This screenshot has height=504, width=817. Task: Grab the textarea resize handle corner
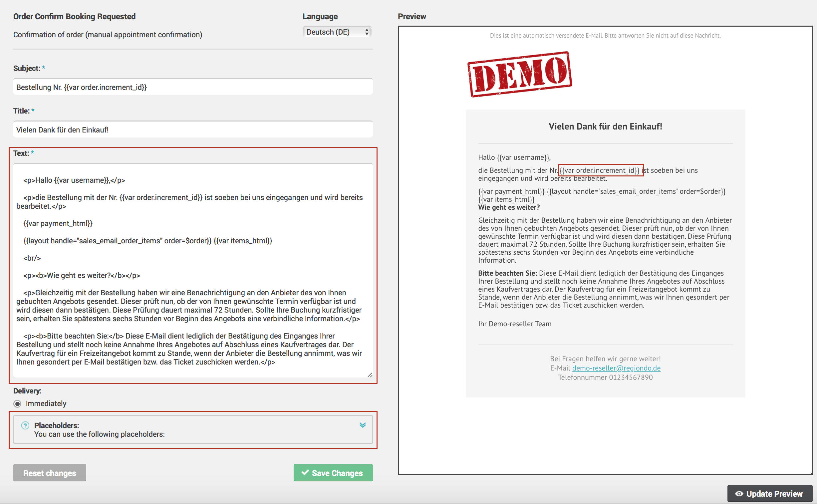pyautogui.click(x=370, y=375)
